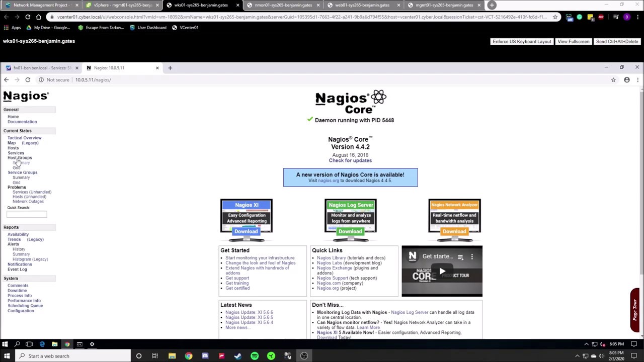Open the outer Chrome profile avatar
Screen dimensions: 644x362
tap(626, 17)
